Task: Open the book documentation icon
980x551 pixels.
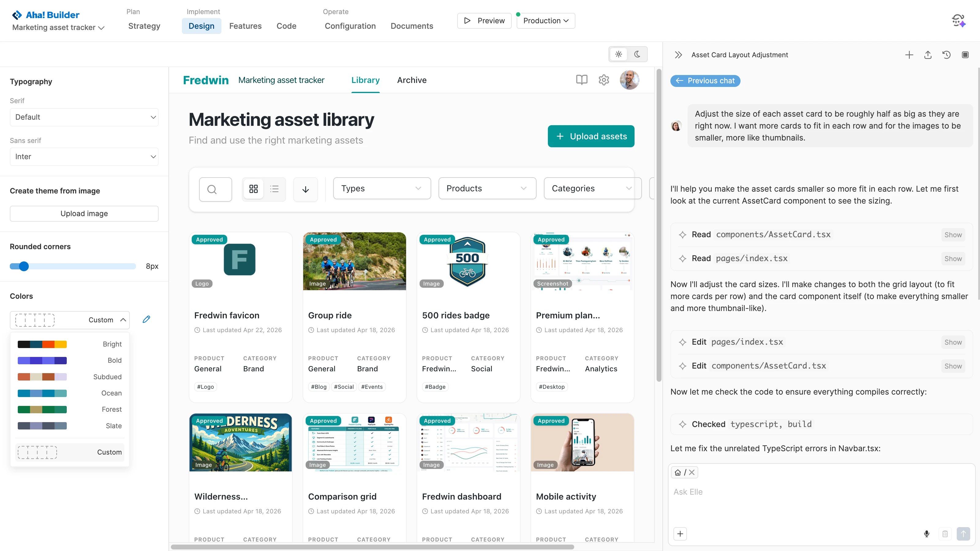Action: point(581,80)
